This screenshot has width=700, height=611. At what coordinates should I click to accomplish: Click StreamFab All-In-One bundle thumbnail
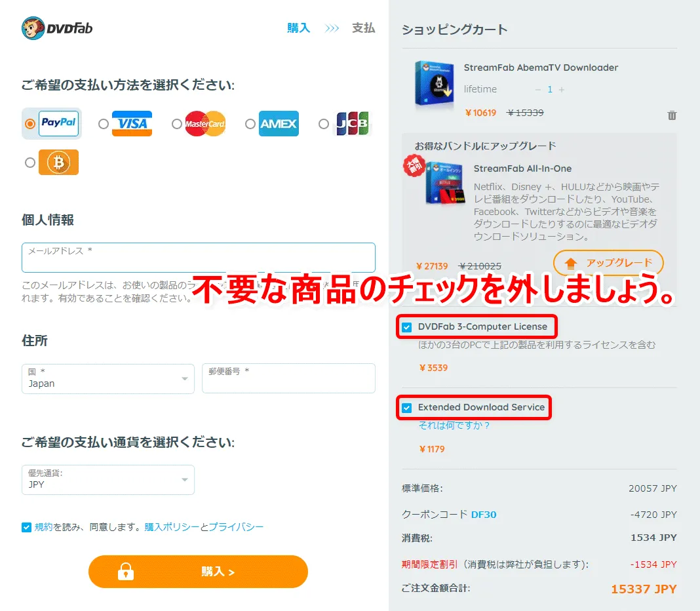(x=444, y=183)
